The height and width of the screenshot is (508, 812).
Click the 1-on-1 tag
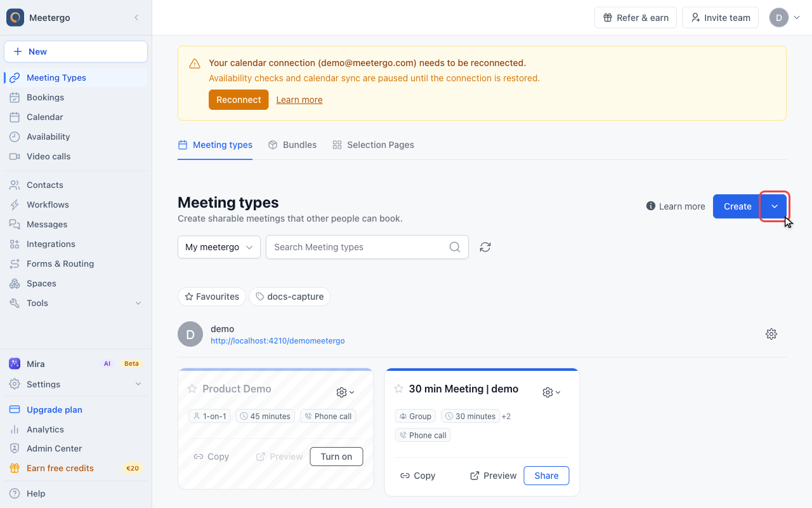(209, 417)
